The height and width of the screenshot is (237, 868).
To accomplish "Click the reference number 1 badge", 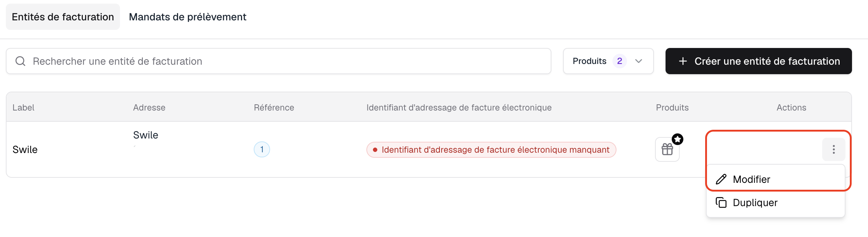I will [262, 149].
